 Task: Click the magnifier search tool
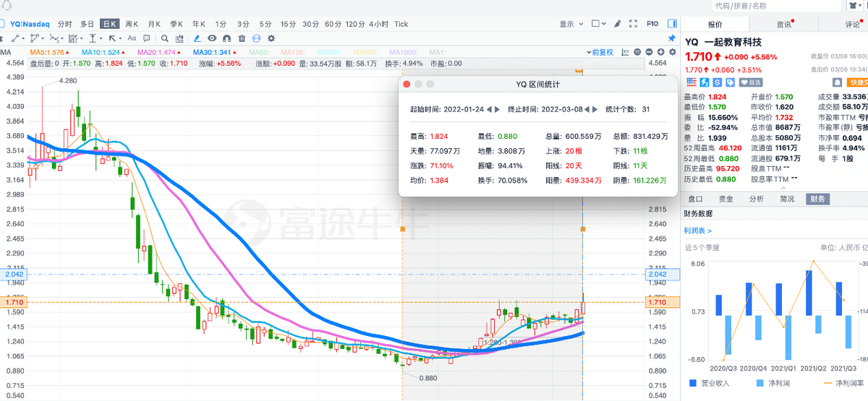(164, 38)
